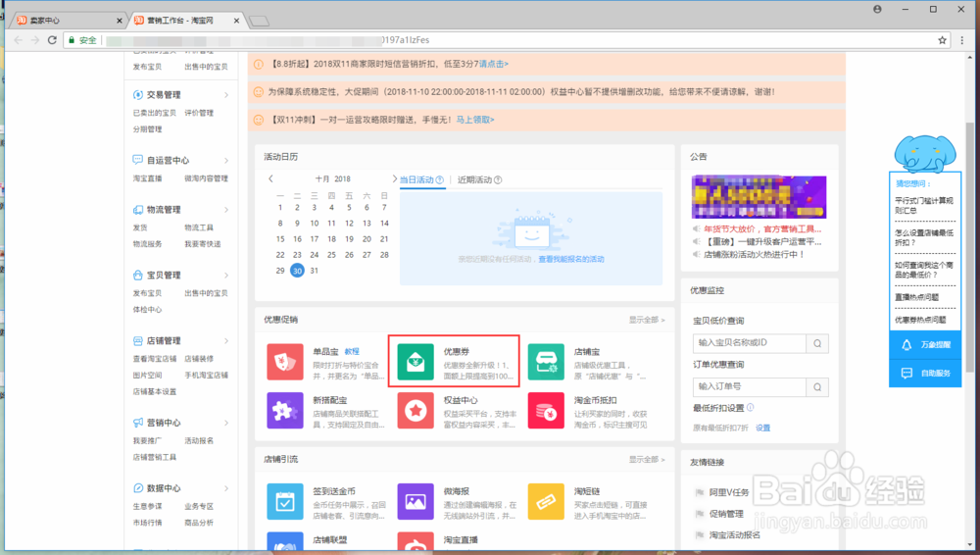Show all 店铺引流 tools via 显示全部

647,459
